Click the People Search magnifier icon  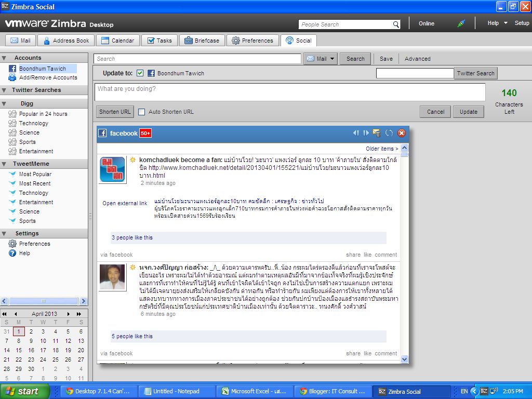(x=395, y=24)
